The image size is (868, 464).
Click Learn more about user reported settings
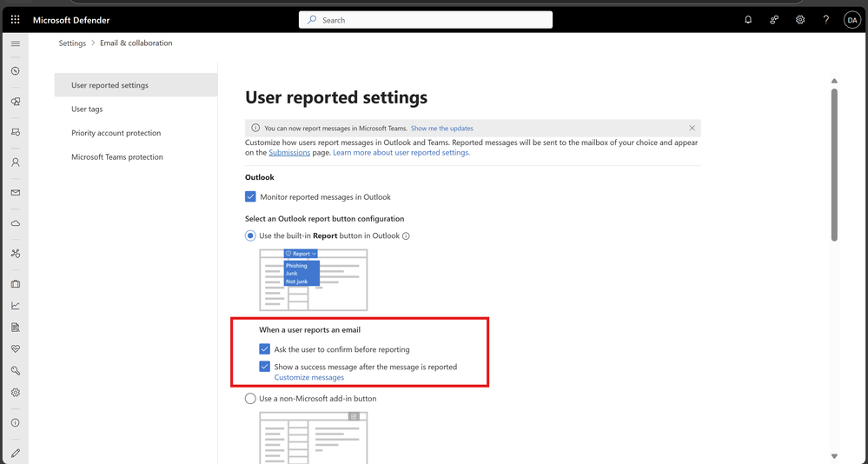[x=401, y=152]
